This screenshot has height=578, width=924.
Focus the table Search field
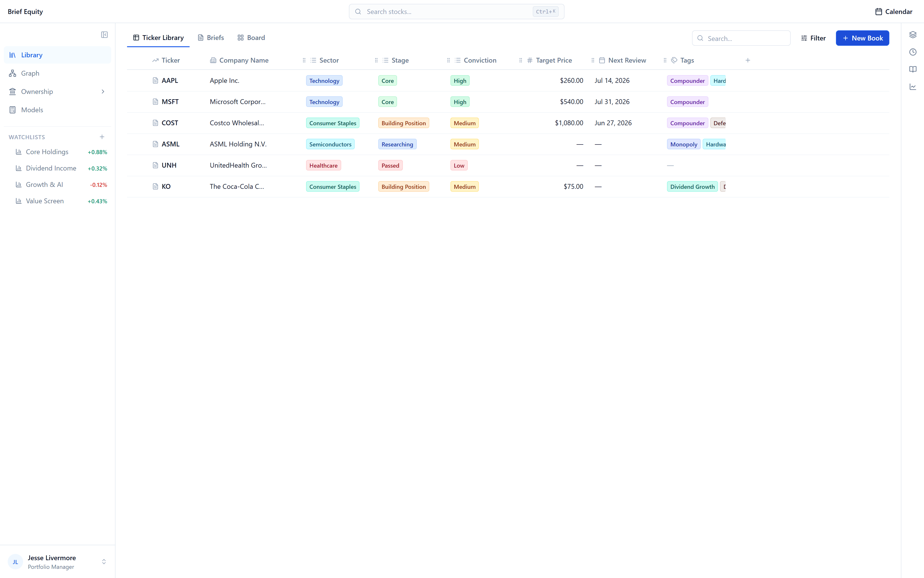[741, 38]
